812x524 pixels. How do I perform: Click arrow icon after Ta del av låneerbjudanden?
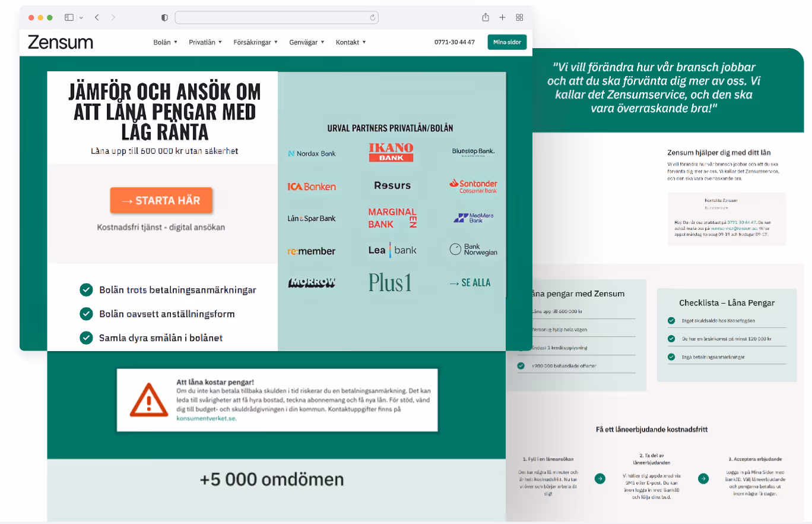[703, 478]
